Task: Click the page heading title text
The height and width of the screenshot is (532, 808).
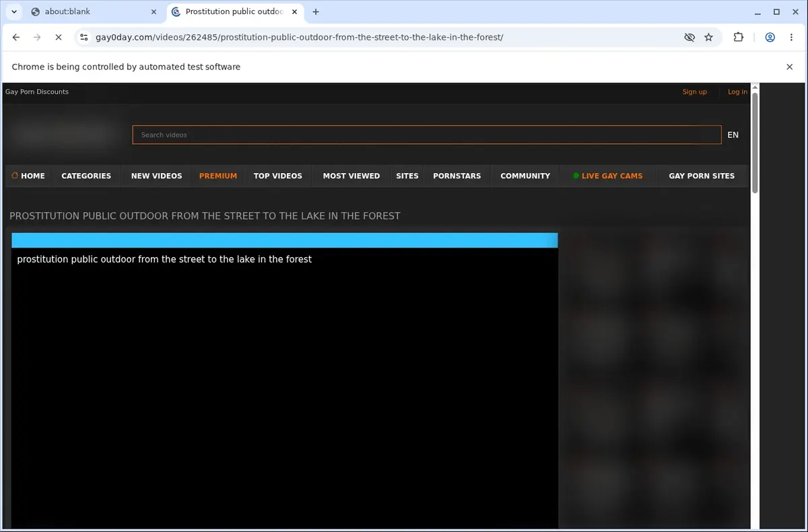Action: tap(205, 216)
